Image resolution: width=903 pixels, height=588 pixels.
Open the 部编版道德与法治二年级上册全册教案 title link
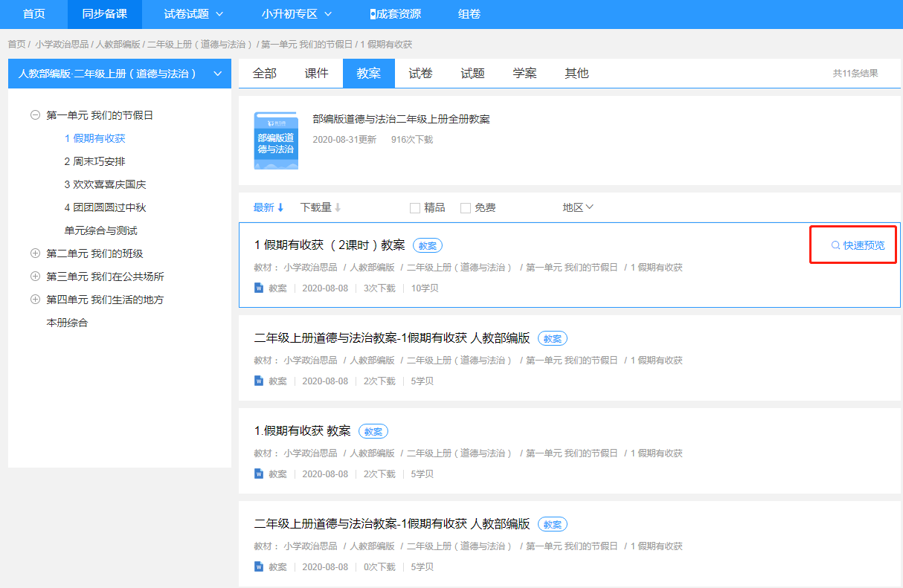pyautogui.click(x=401, y=119)
